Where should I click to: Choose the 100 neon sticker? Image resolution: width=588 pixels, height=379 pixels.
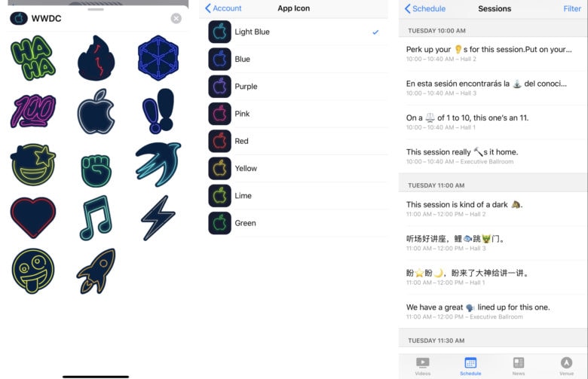(x=33, y=112)
